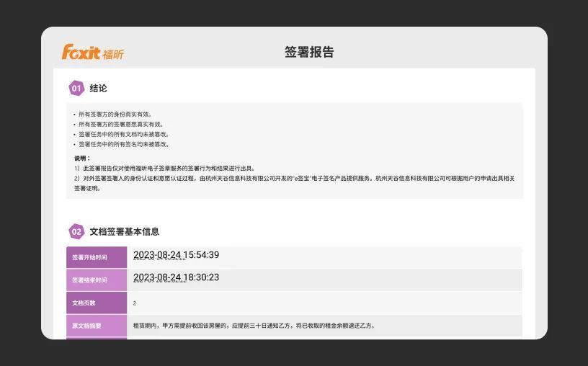Click the 文档签署基本信息 section heading
The width and height of the screenshot is (588, 366).
(125, 231)
